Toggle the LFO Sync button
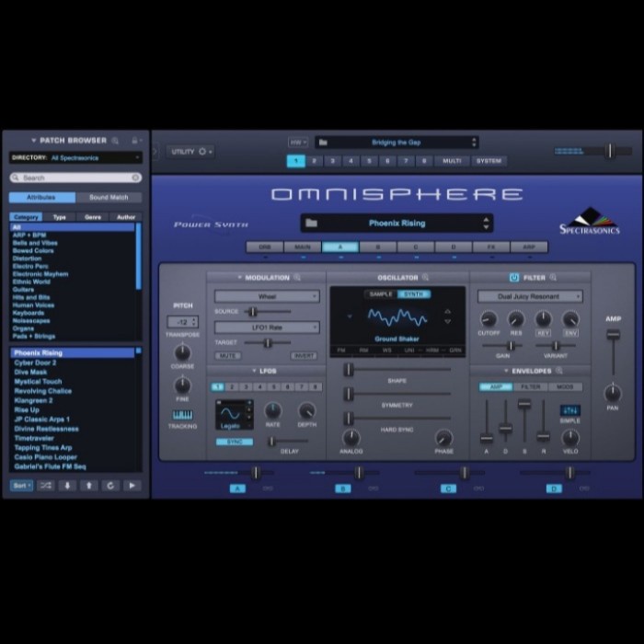The width and height of the screenshot is (644, 644). click(x=235, y=442)
